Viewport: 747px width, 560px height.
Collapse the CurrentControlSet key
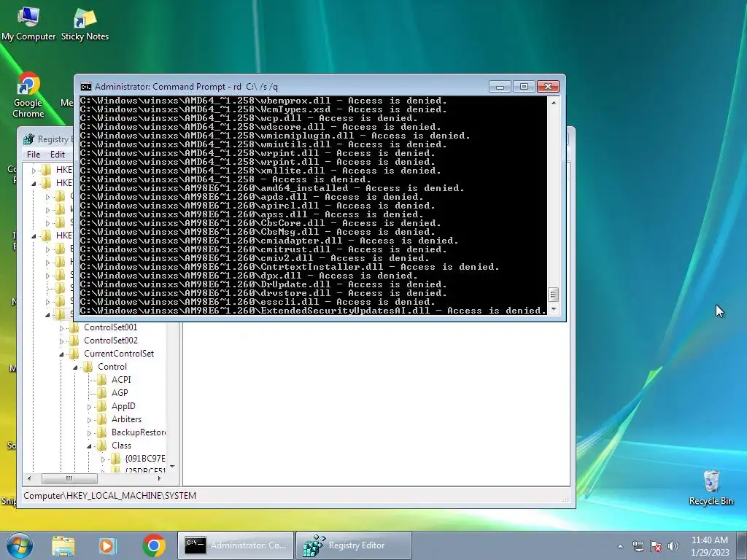(x=61, y=354)
